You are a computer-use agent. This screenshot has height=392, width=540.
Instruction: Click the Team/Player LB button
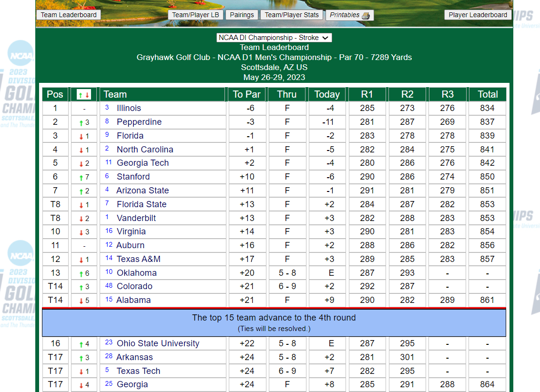pos(195,15)
